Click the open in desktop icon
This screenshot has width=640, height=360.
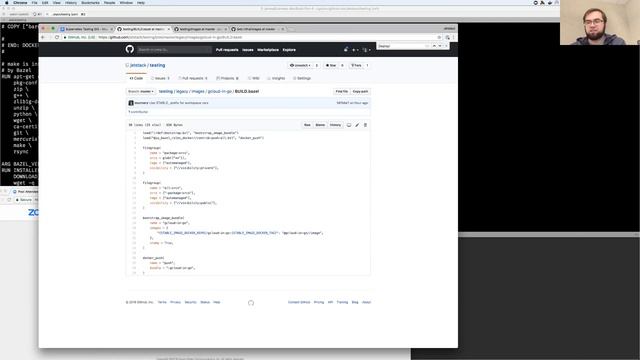(x=349, y=125)
